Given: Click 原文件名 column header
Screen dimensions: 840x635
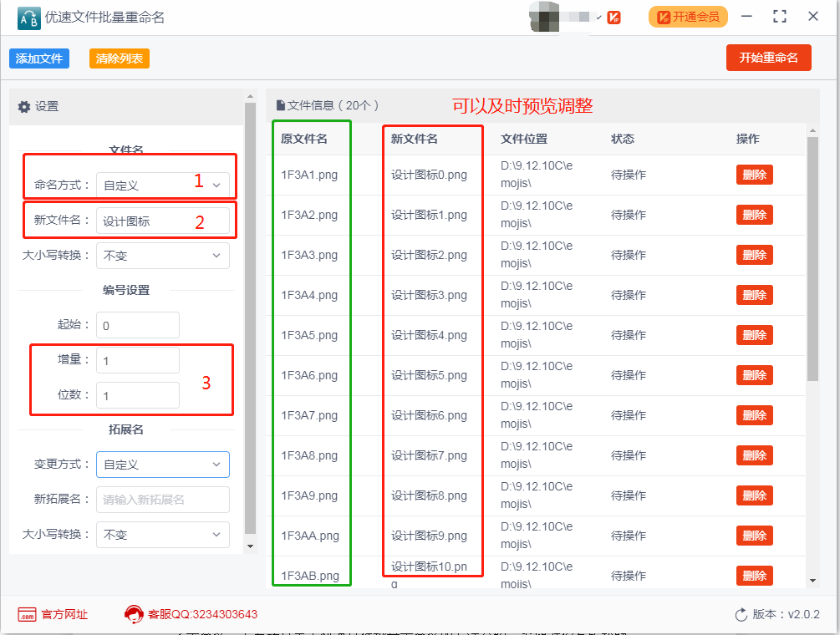Looking at the screenshot, I should click(x=303, y=139).
